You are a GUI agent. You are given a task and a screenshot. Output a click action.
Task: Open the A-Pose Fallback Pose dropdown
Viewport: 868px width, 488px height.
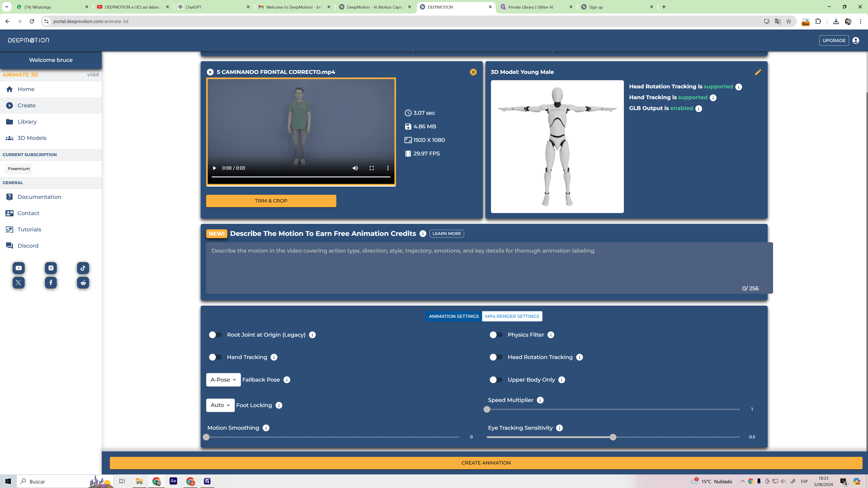coord(223,380)
